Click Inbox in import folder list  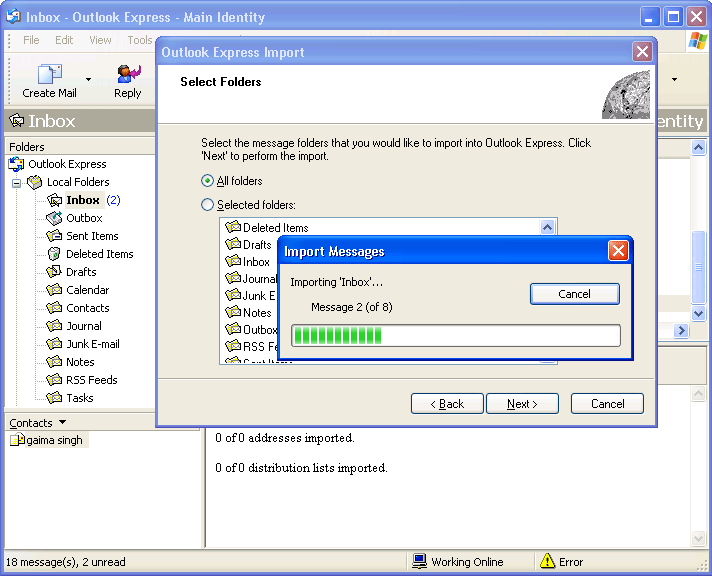(247, 262)
